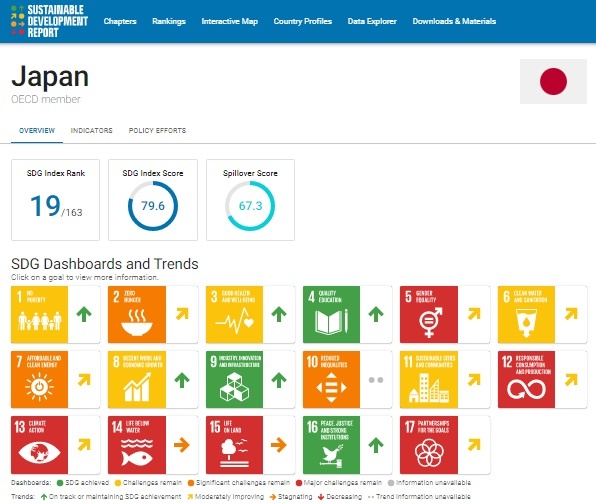Open Climate Action goal 13 icon
The height and width of the screenshot is (504, 596).
click(x=40, y=445)
